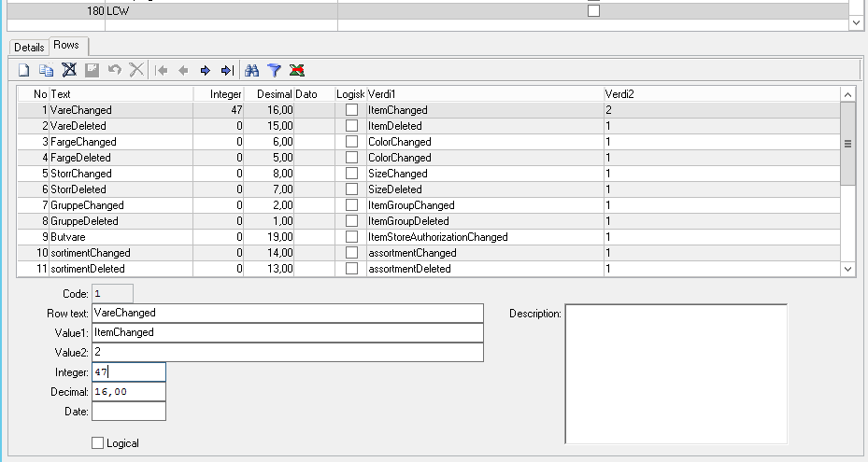Switch to the Details tab
868x462 pixels.
(x=28, y=47)
